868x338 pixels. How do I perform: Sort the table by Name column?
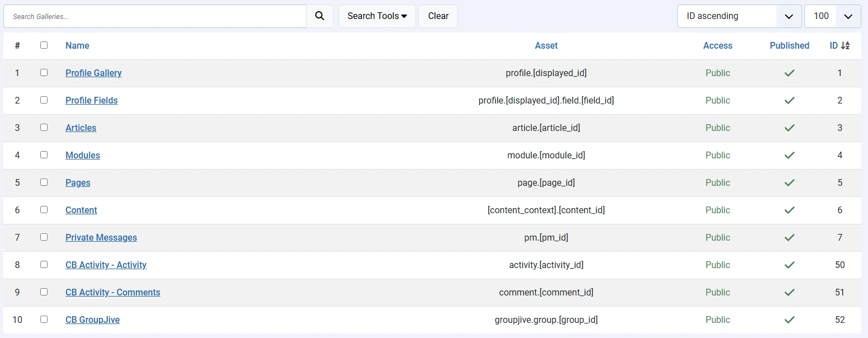point(77,46)
